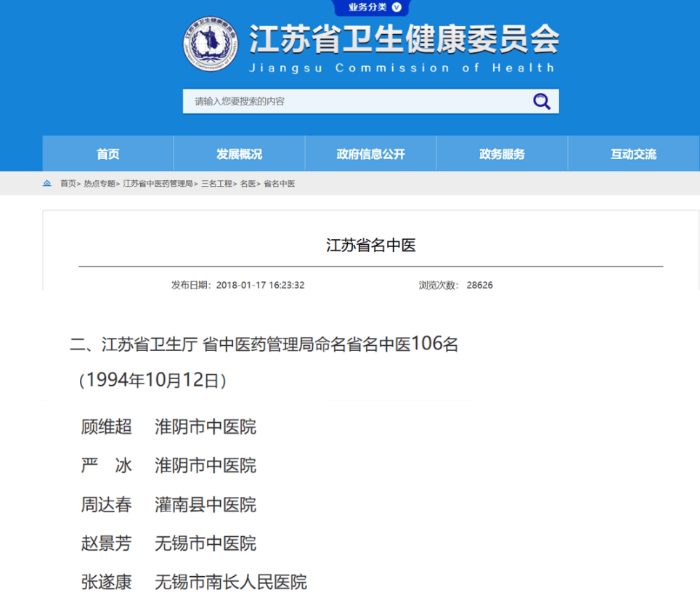
Task: Click 无锡市南长人民医院 hospital text
Action: tap(231, 582)
